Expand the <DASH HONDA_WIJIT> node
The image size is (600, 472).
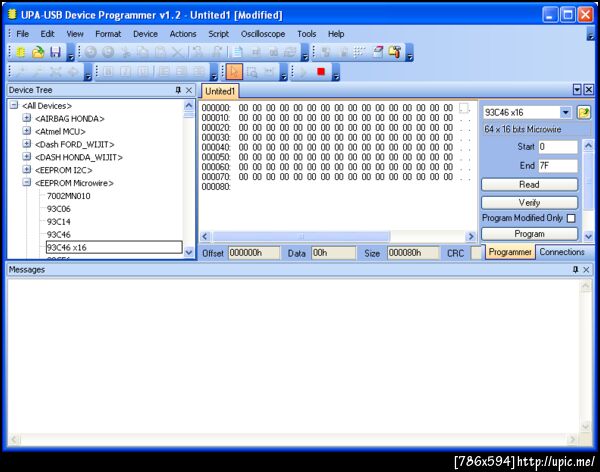point(27,157)
